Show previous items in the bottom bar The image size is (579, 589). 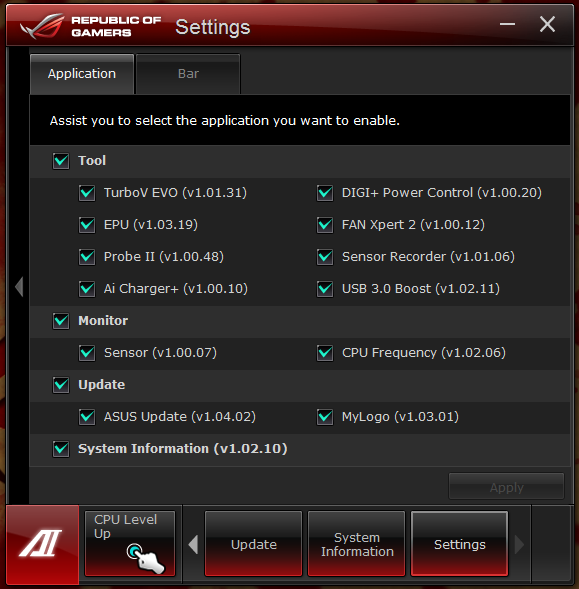point(193,544)
